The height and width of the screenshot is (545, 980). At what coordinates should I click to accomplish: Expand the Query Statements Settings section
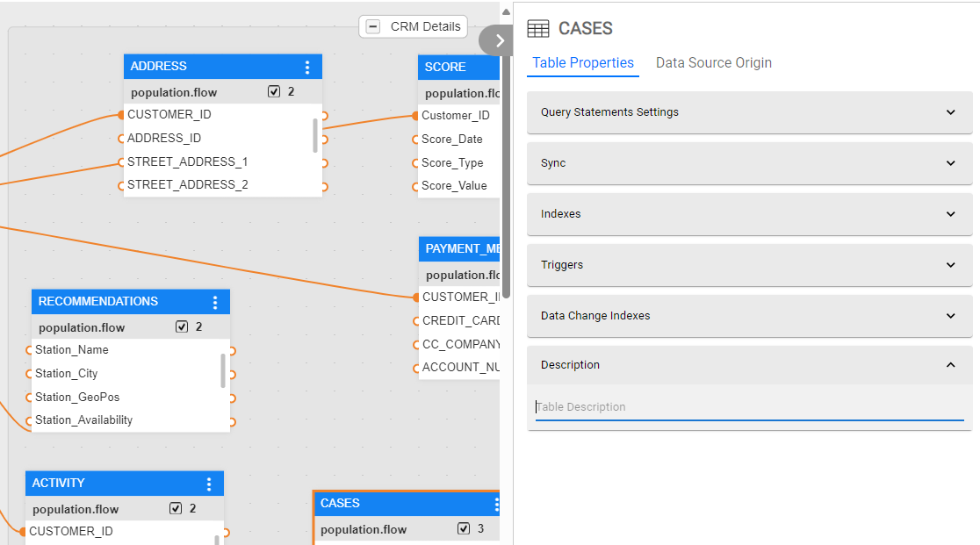[x=749, y=112]
